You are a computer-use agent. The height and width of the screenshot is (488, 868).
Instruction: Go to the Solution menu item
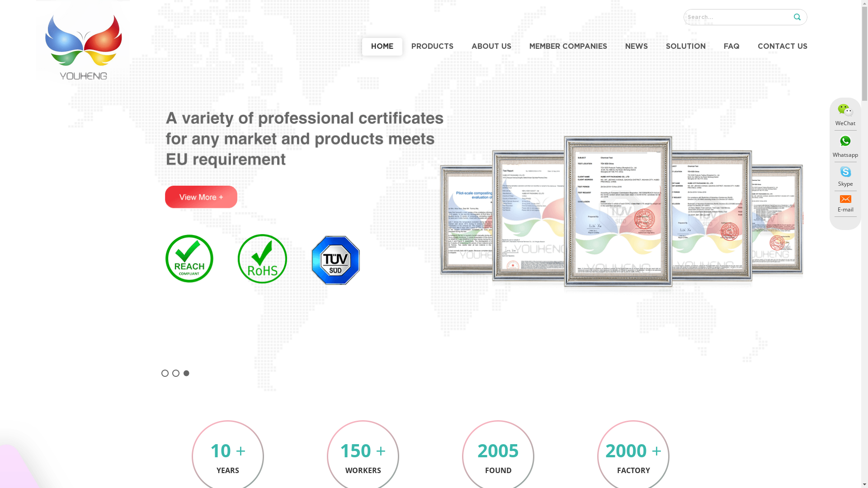point(685,47)
